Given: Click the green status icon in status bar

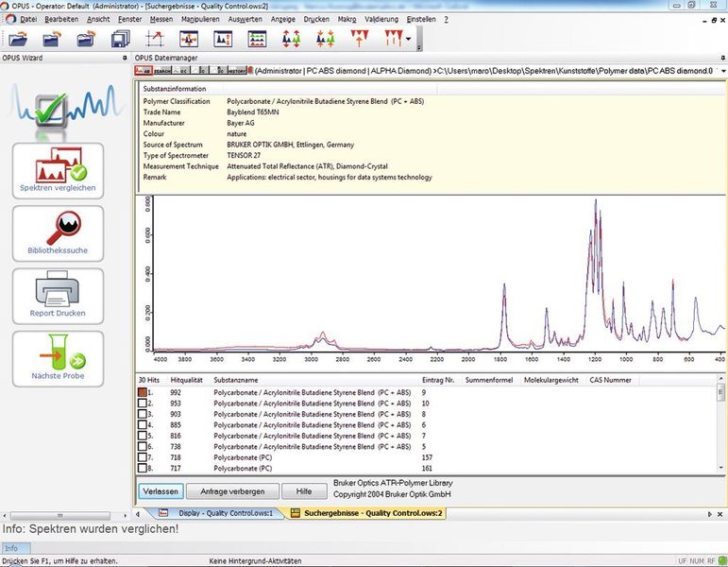Looking at the screenshot, I should click(x=722, y=561).
